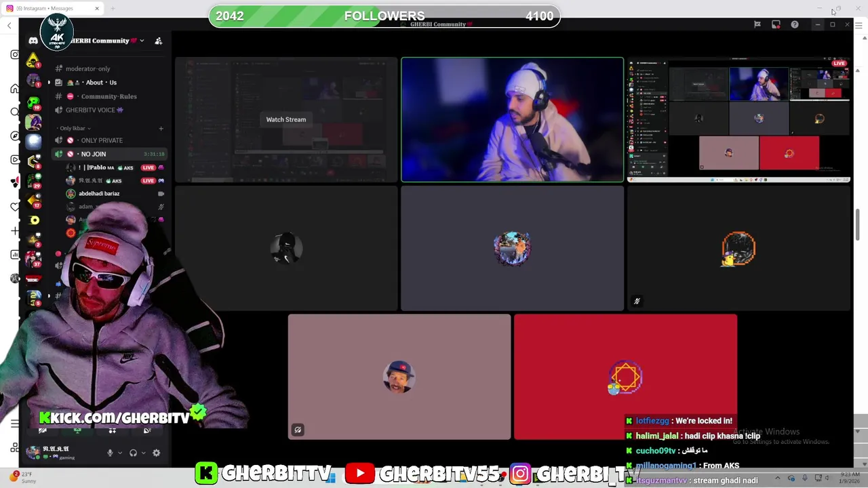Click followers goal progress bar

[x=384, y=16]
